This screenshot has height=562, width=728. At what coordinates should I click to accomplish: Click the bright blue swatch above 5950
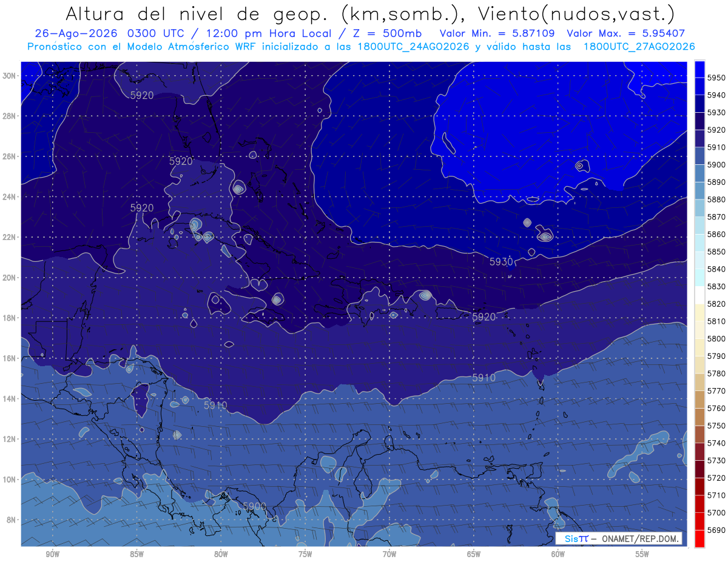pyautogui.click(x=699, y=69)
